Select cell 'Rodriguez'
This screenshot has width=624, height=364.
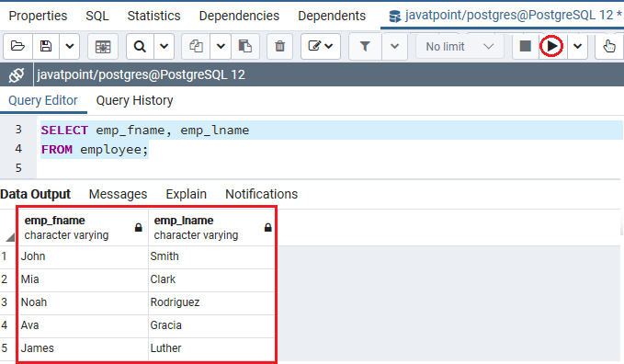[x=211, y=302]
